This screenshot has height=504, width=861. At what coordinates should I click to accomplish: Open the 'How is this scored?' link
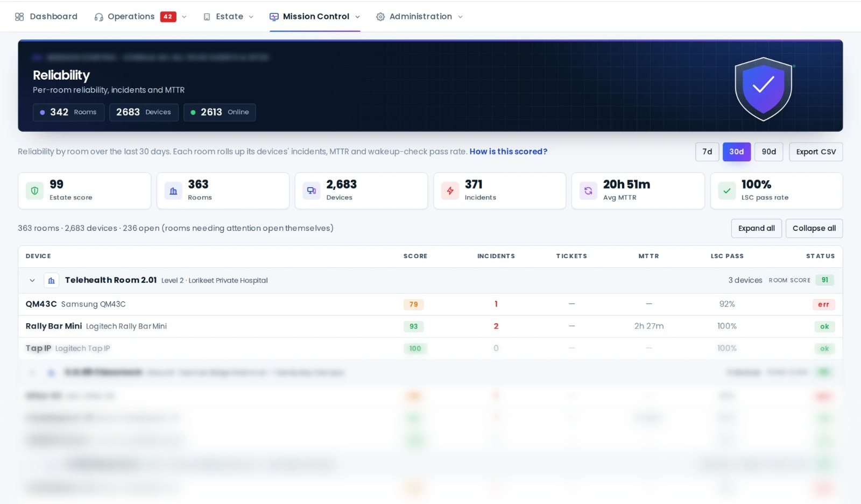[508, 152]
